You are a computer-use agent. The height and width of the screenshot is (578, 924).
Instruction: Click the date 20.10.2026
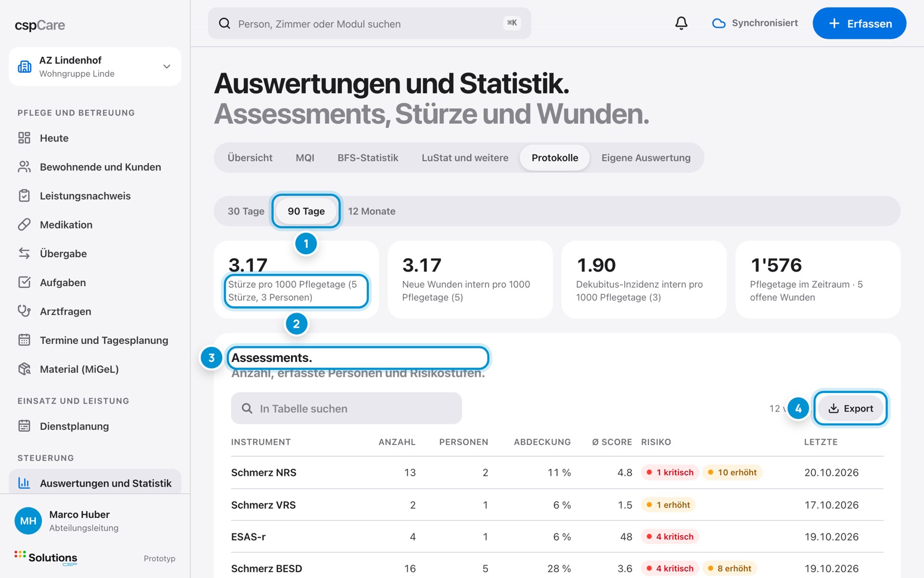click(832, 472)
